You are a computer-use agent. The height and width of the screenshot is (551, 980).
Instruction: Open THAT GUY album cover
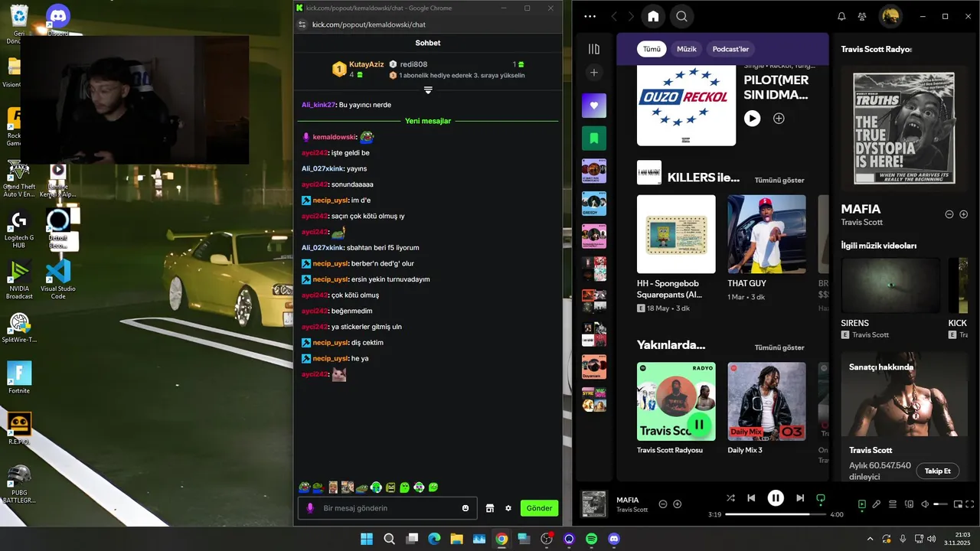pos(766,234)
